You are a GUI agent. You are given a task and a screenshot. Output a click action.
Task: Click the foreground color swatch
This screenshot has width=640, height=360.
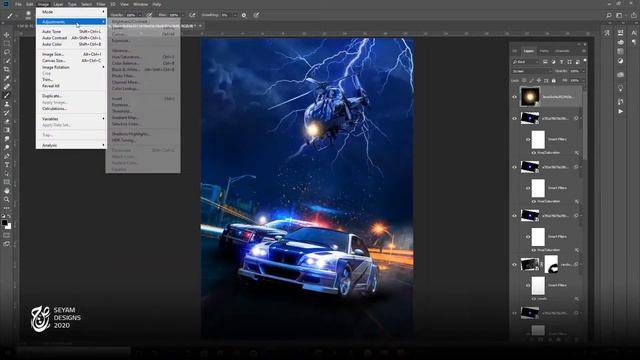click(x=4, y=223)
